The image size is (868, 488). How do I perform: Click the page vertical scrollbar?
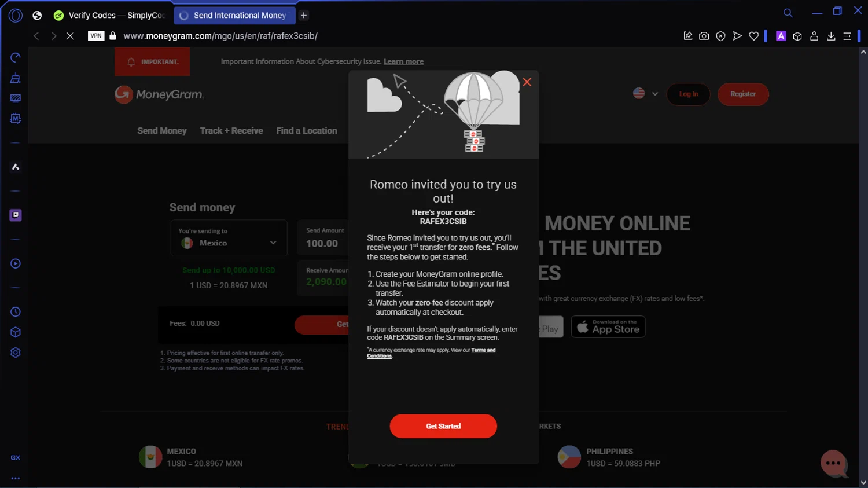tap(863, 267)
